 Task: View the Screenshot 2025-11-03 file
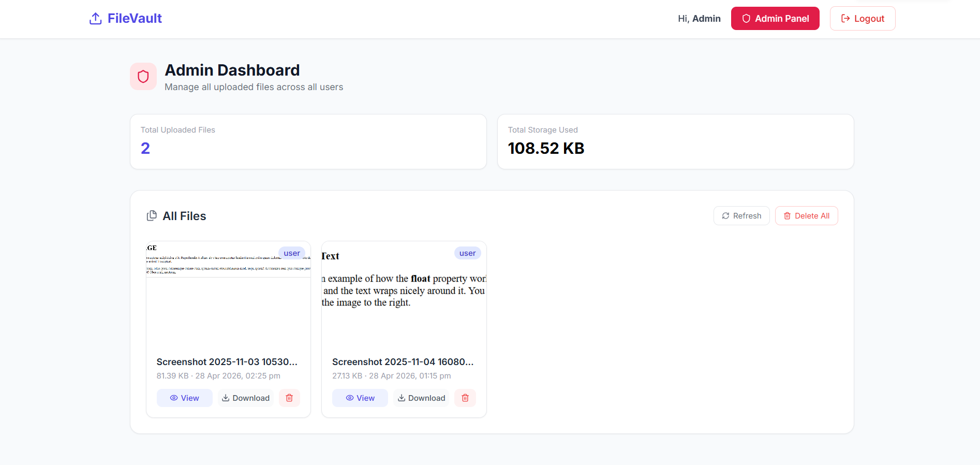(184, 398)
